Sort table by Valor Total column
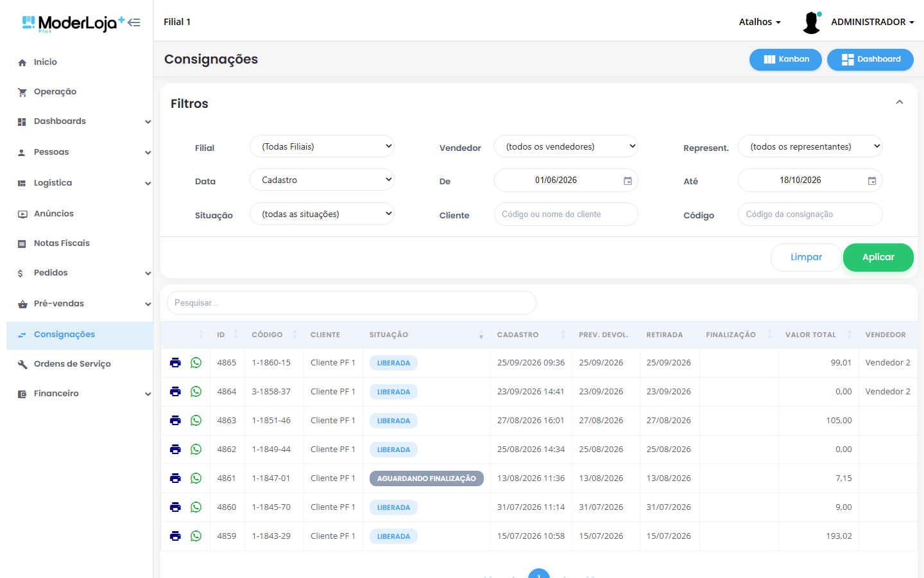Viewport: 924px width, 578px height. [810, 335]
